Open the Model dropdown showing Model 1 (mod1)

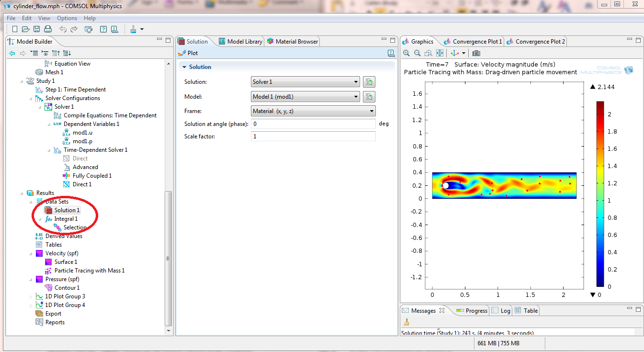point(305,97)
